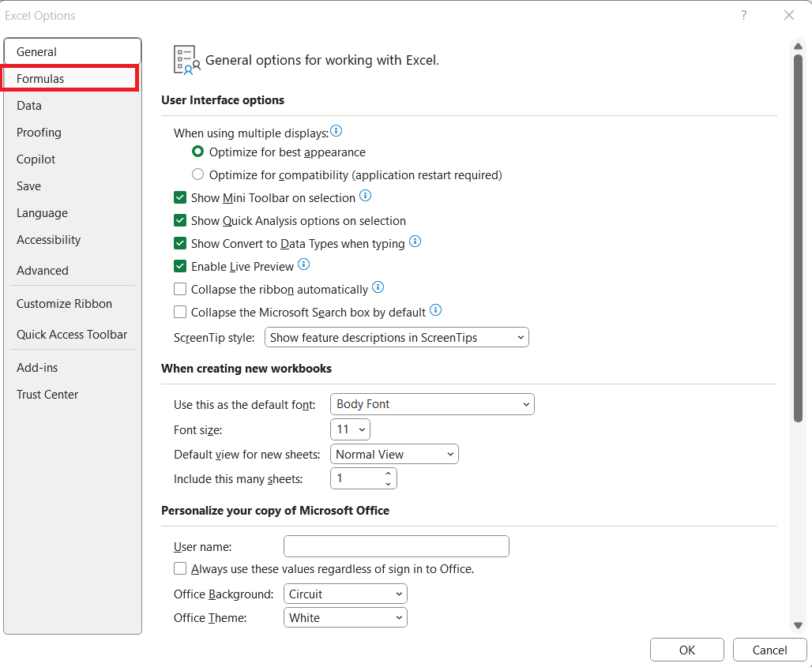The width and height of the screenshot is (812, 667).
Task: Decrease number of sheets with down arrow
Action: (388, 485)
